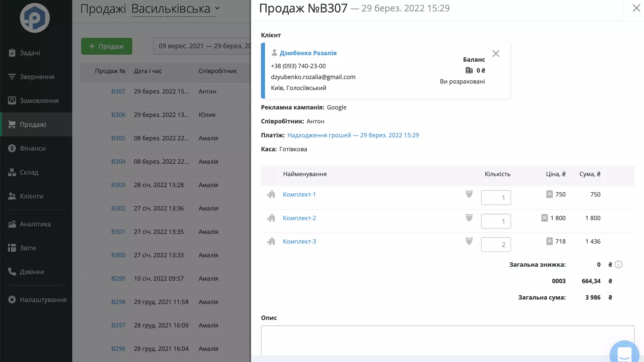Open the Комплект-3 item link
The image size is (644, 362).
(299, 241)
